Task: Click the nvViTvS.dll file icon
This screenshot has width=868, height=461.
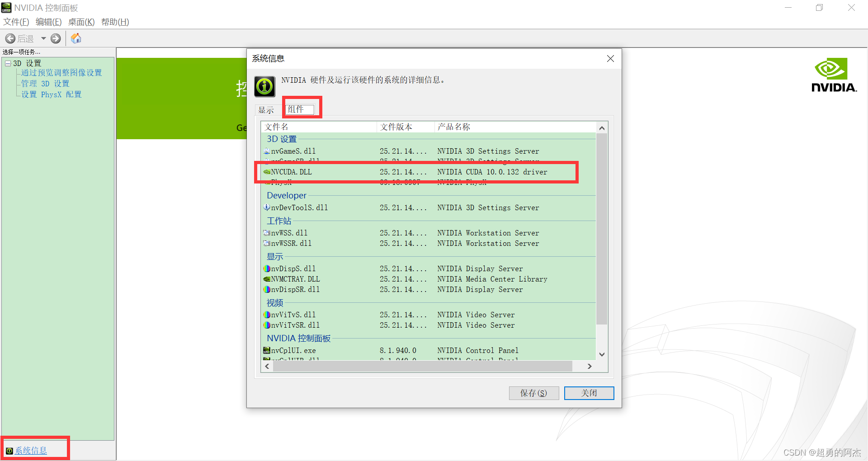Action: (267, 315)
